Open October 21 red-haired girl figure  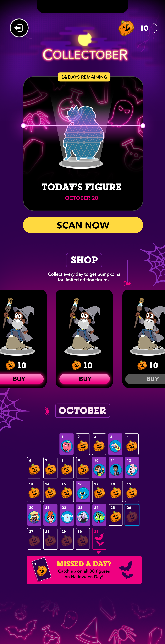click(50, 515)
